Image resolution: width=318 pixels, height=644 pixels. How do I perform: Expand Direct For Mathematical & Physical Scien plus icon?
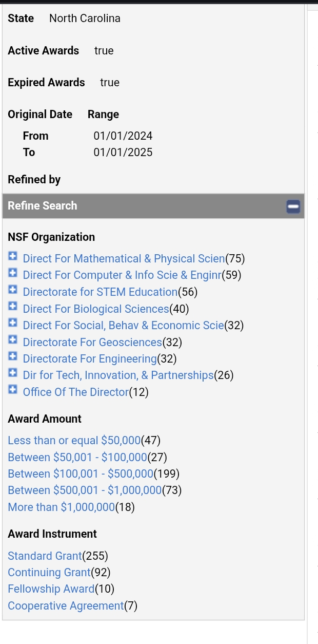click(x=13, y=256)
